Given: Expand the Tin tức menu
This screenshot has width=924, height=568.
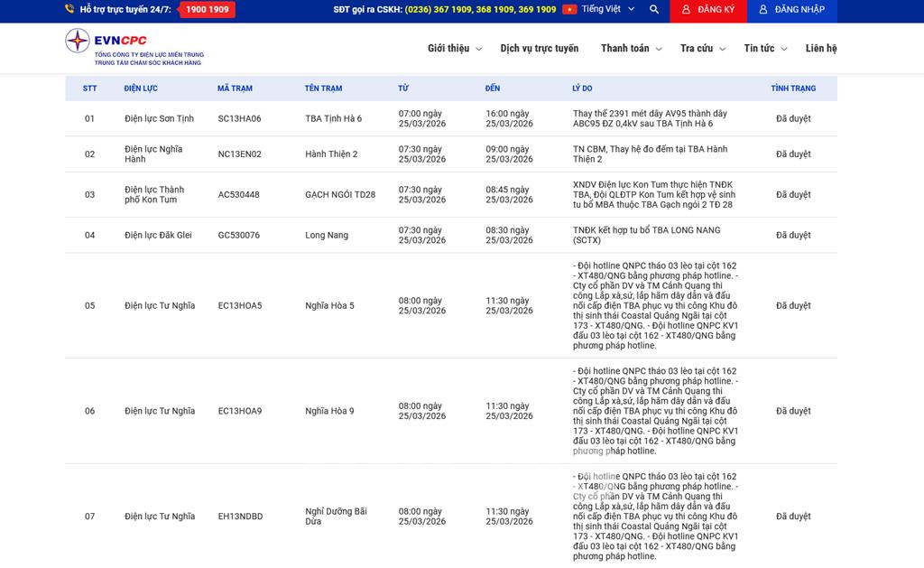Looking at the screenshot, I should [x=765, y=49].
